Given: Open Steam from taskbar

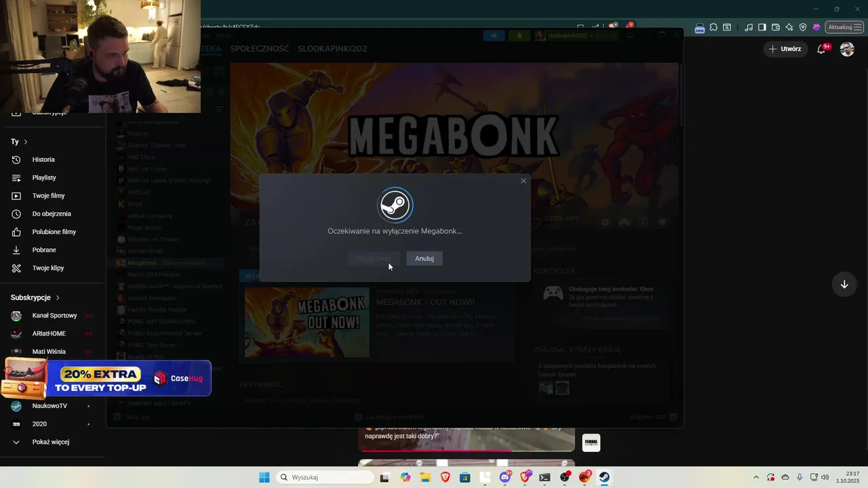Looking at the screenshot, I should [x=604, y=477].
